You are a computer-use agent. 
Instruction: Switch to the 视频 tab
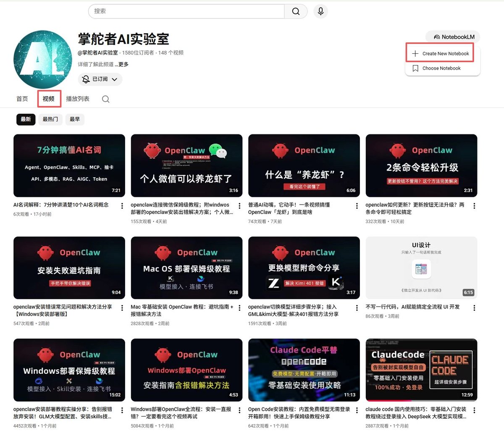coord(49,99)
